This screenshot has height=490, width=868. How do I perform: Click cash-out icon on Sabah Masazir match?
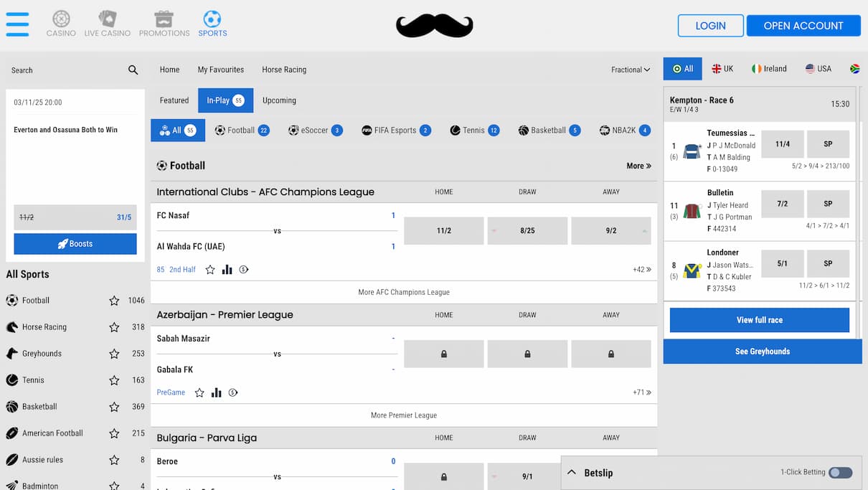[232, 392]
